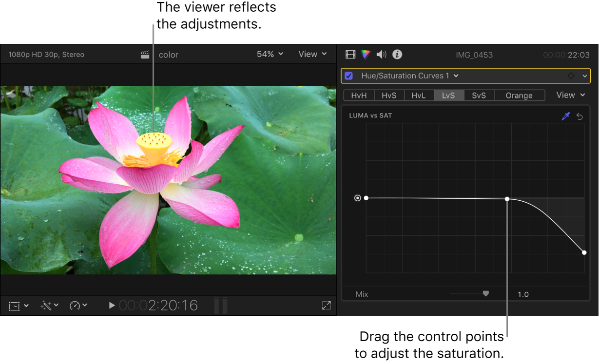
Task: Open the Color inspector
Action: 365,54
